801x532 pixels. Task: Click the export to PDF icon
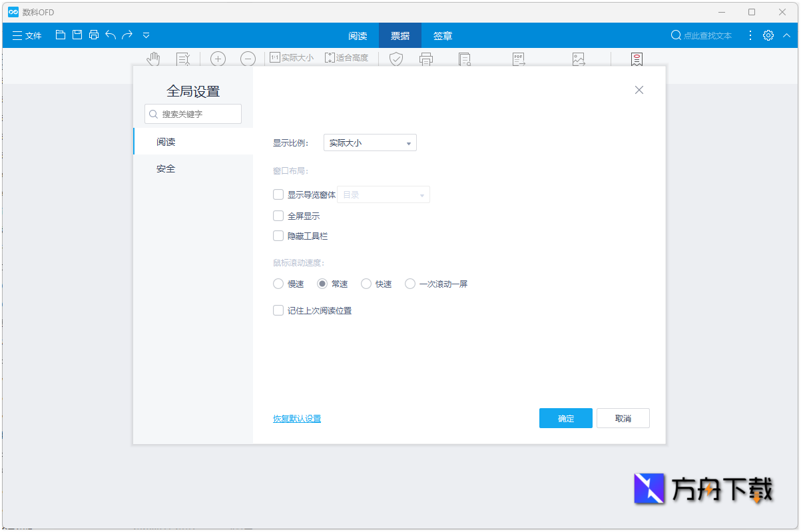click(519, 59)
